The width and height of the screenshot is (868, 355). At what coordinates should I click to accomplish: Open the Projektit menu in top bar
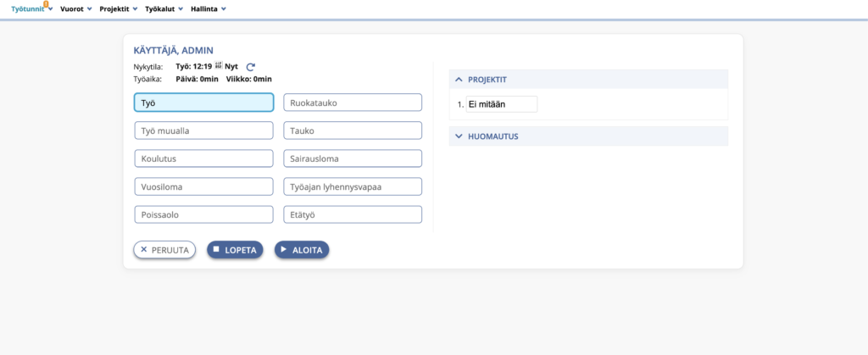[x=118, y=9]
